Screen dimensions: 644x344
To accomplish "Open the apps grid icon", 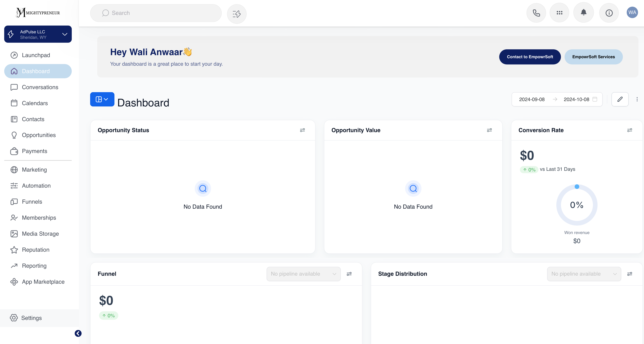I will click(559, 13).
